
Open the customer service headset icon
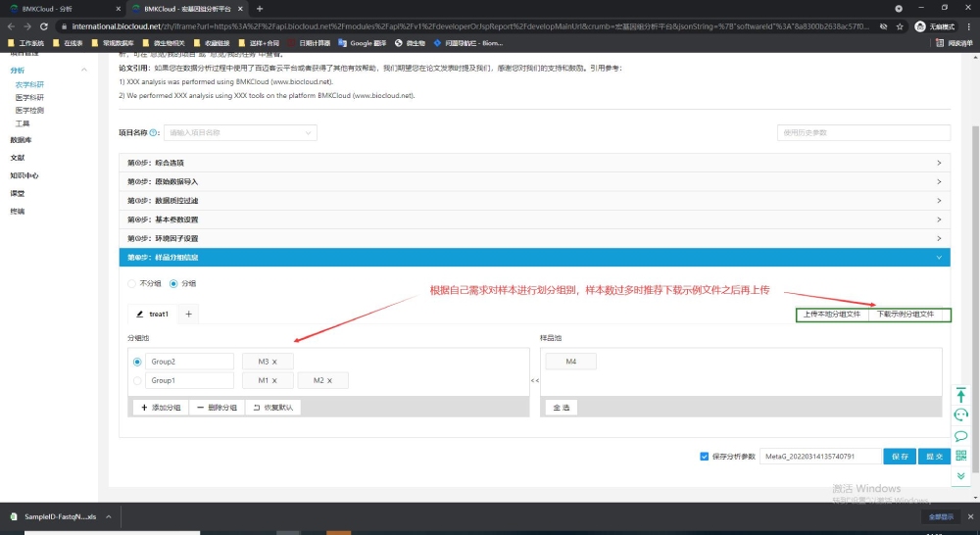tap(960, 415)
